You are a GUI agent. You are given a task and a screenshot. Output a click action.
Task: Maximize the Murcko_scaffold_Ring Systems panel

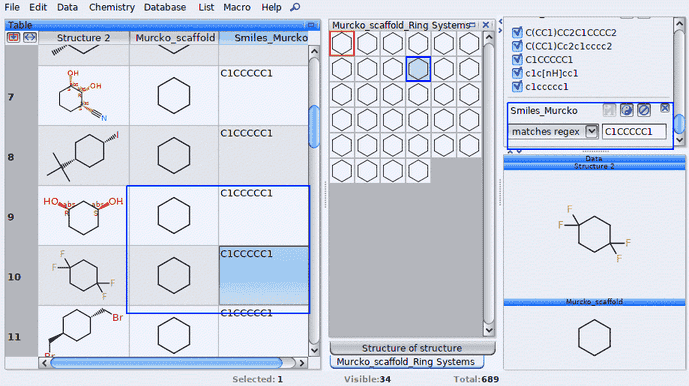pyautogui.click(x=473, y=25)
